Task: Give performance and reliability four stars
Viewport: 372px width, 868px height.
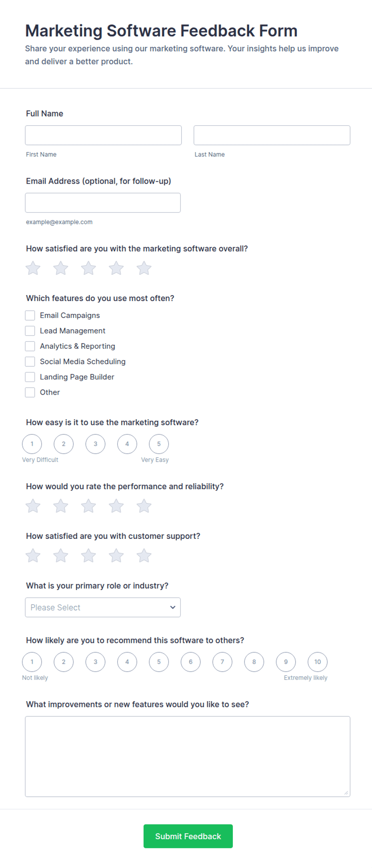Action: (x=116, y=506)
